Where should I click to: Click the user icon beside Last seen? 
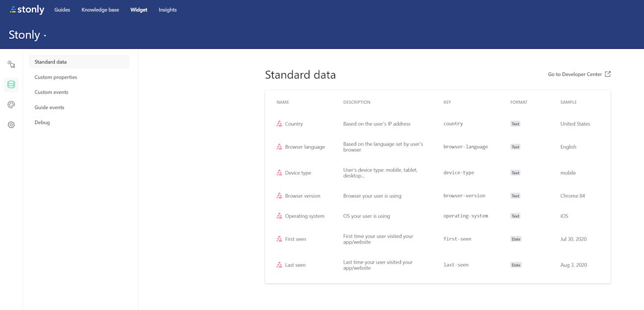point(279,265)
